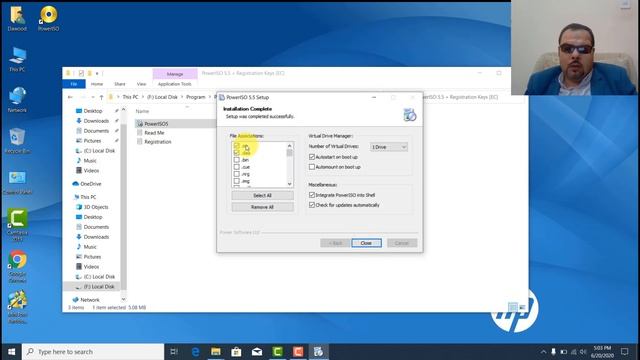Open the Number of Virtual Drives dropdown
The height and width of the screenshot is (360, 640).
389,147
